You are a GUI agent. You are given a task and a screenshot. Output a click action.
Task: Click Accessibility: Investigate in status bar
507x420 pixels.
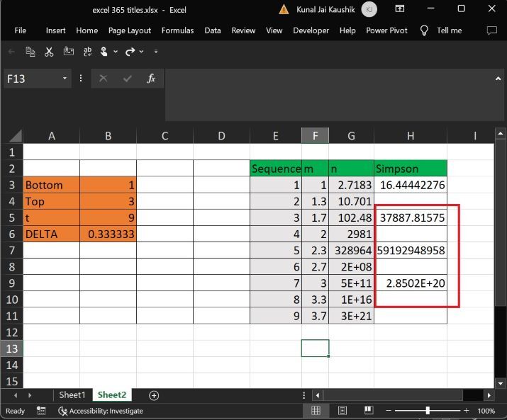101,411
